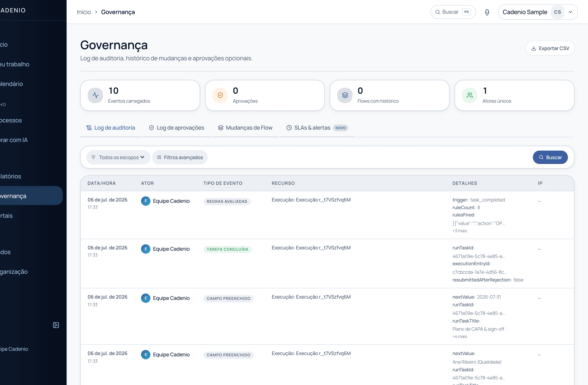Click the blue Buscar button
Image resolution: width=588 pixels, height=385 pixels.
point(550,157)
